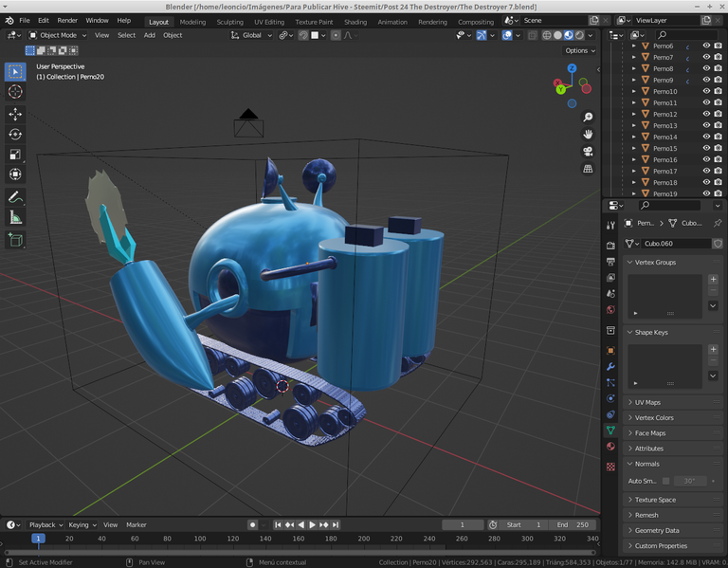This screenshot has height=568, width=728.
Task: Add a new shape key
Action: tap(713, 349)
